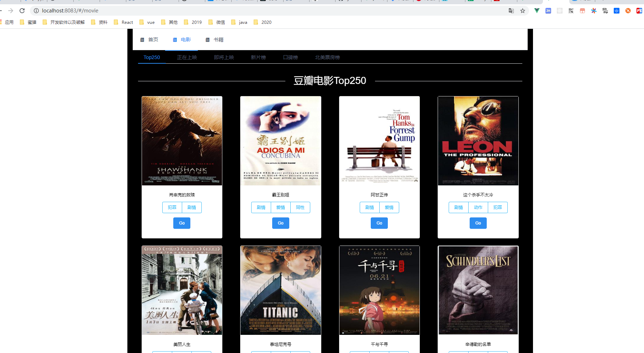Open the Vue devtools extension icon
This screenshot has height=353, width=644.
[x=537, y=11]
